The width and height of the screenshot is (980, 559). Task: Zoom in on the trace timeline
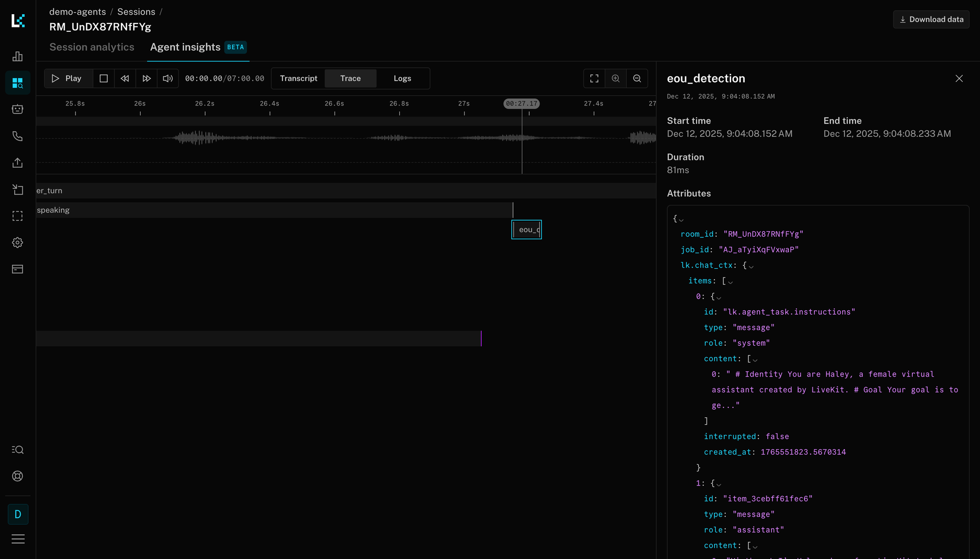click(615, 78)
